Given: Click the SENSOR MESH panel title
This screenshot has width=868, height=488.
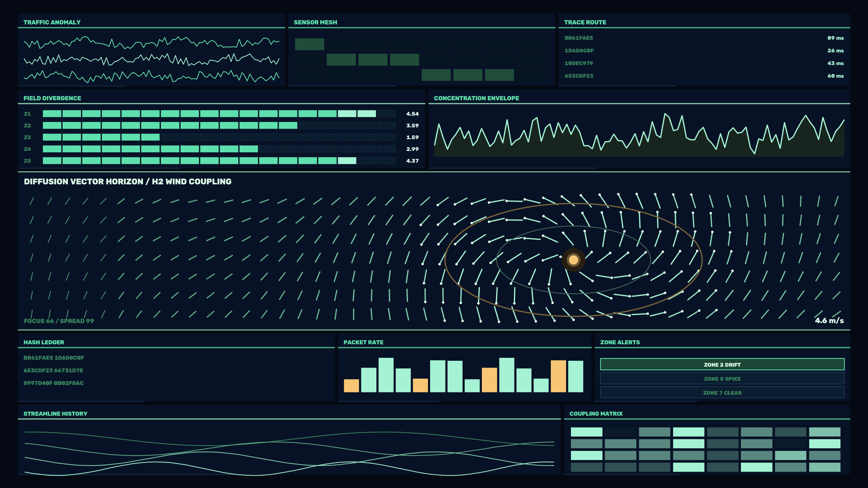Looking at the screenshot, I should [315, 22].
